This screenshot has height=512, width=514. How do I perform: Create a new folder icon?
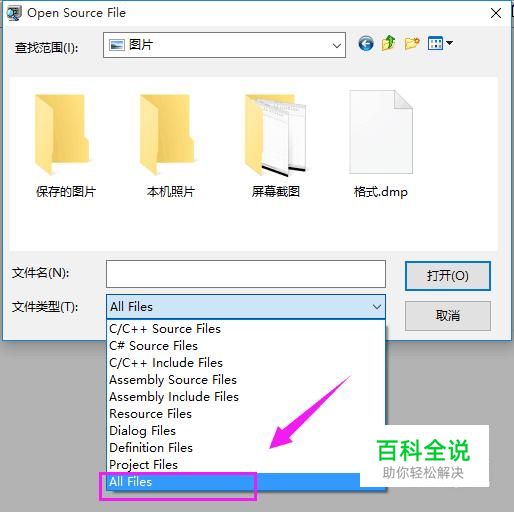412,43
